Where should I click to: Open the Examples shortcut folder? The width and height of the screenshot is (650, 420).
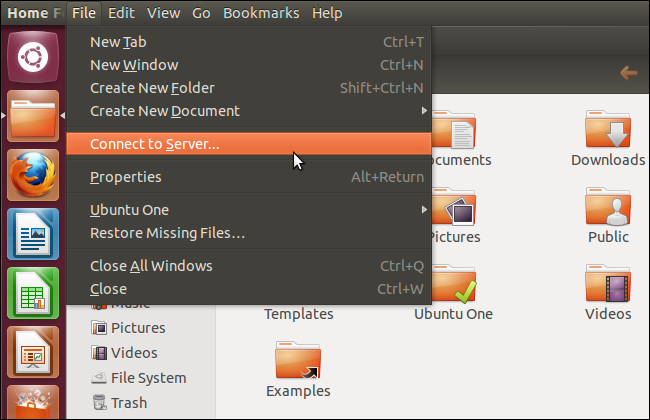coord(298,370)
